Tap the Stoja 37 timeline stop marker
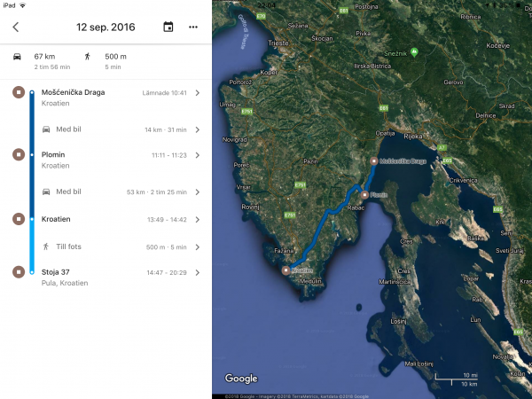 tap(18, 272)
